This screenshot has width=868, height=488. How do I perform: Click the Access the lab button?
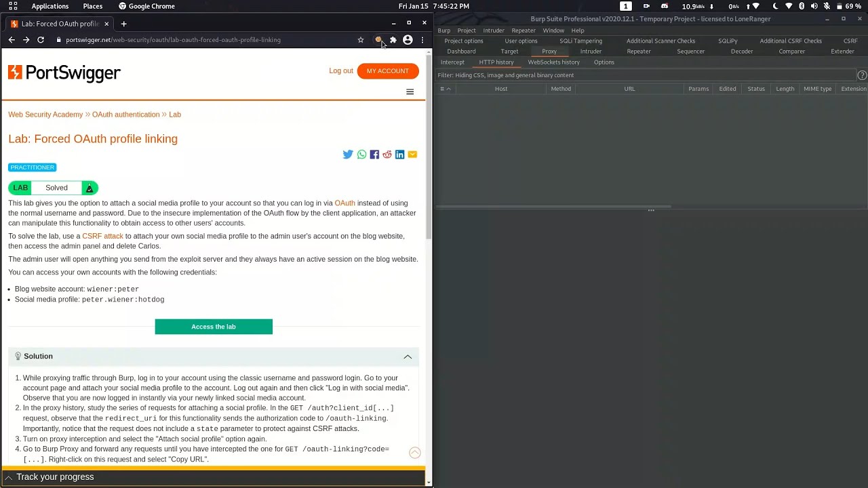click(x=214, y=327)
